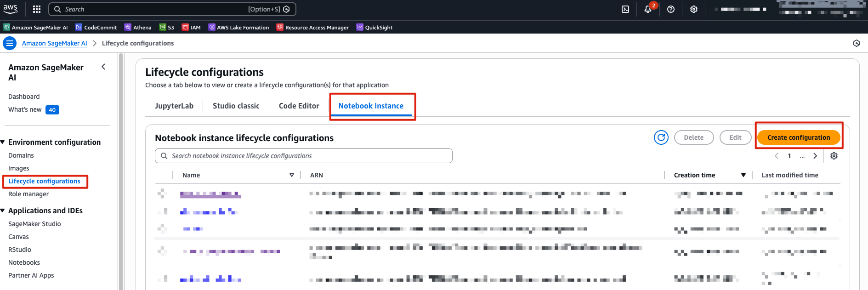This screenshot has height=290, width=868.
Task: Switch to the JupyterLab tab
Action: coord(174,106)
